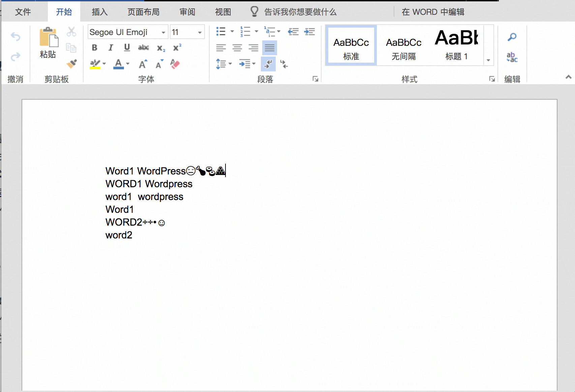Toggle the bulleted list
Screen dimensions: 575x392
coord(221,31)
